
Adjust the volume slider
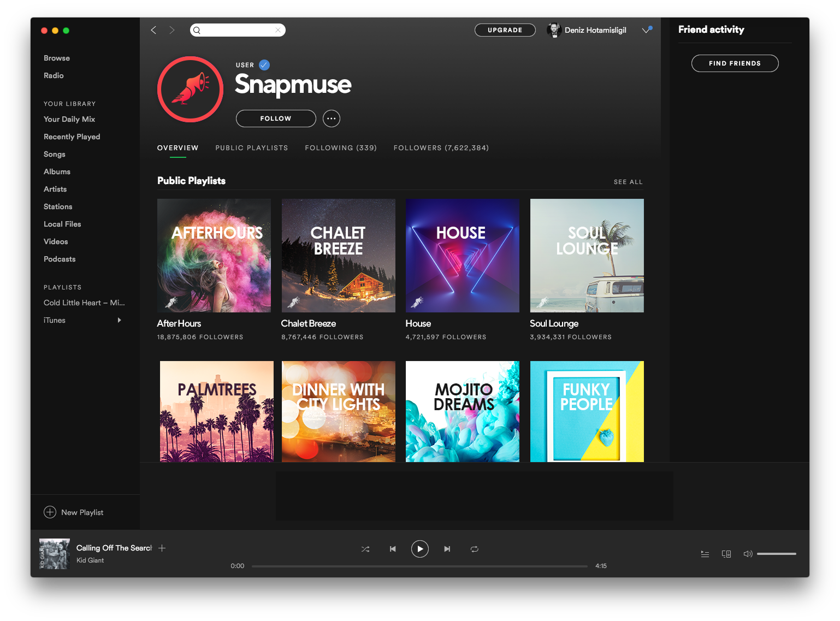point(777,554)
